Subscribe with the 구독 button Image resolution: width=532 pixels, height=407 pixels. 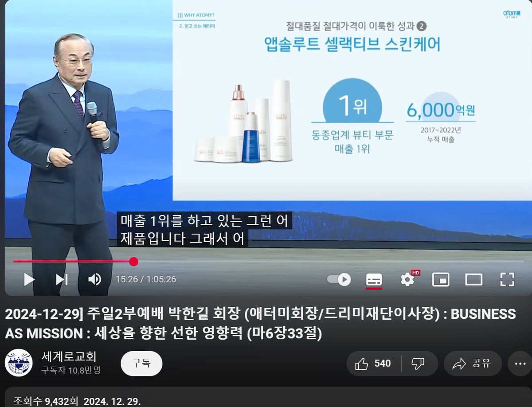pyautogui.click(x=141, y=364)
